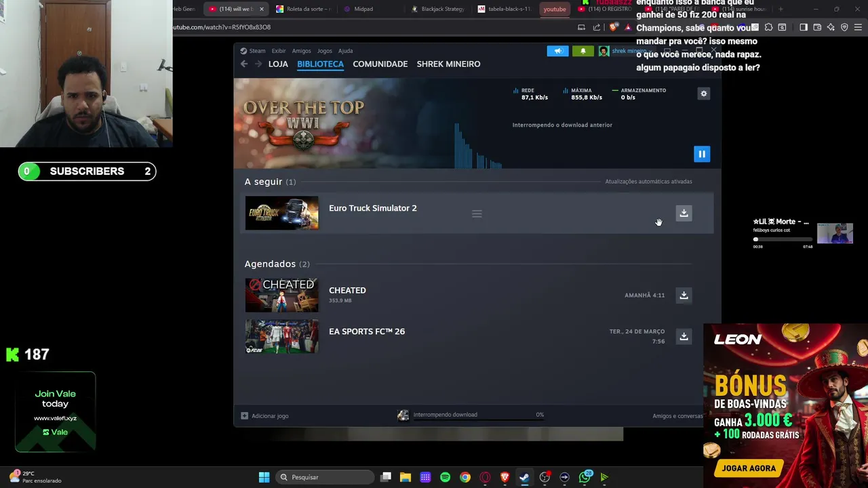Click the ARMAZENAMENTO 0 b/s stat
This screenshot has width=868, height=488.
639,94
